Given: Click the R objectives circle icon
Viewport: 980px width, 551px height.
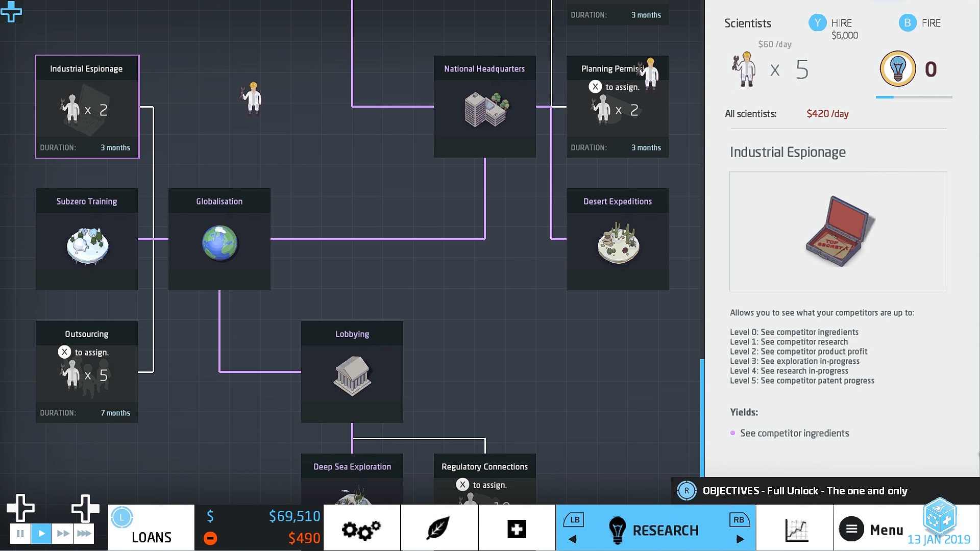Looking at the screenshot, I should click(687, 490).
